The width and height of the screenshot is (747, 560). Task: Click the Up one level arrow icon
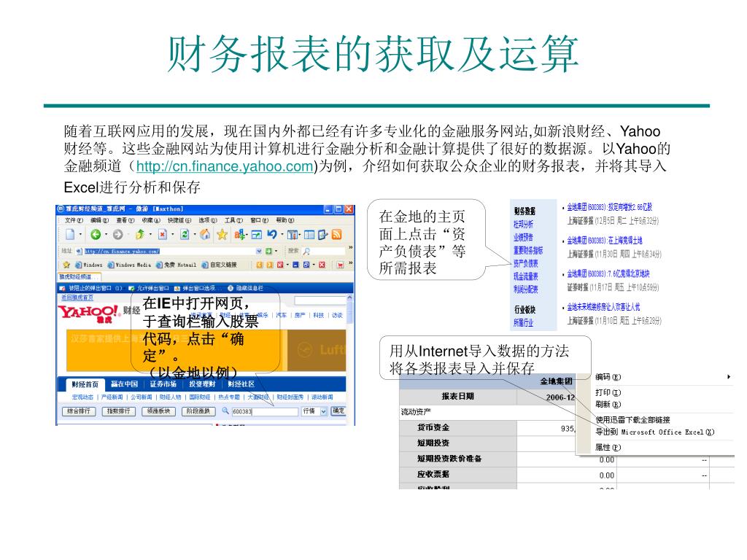point(139,234)
